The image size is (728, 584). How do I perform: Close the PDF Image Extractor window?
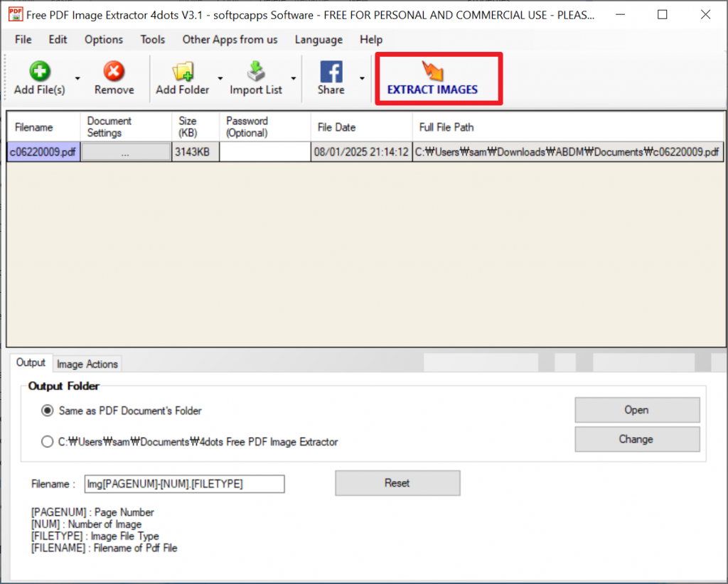tap(705, 14)
